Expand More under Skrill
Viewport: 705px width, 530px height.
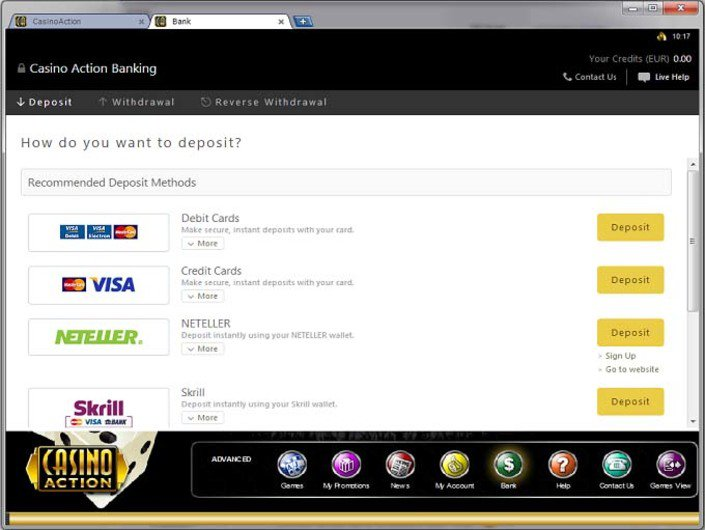coord(203,418)
